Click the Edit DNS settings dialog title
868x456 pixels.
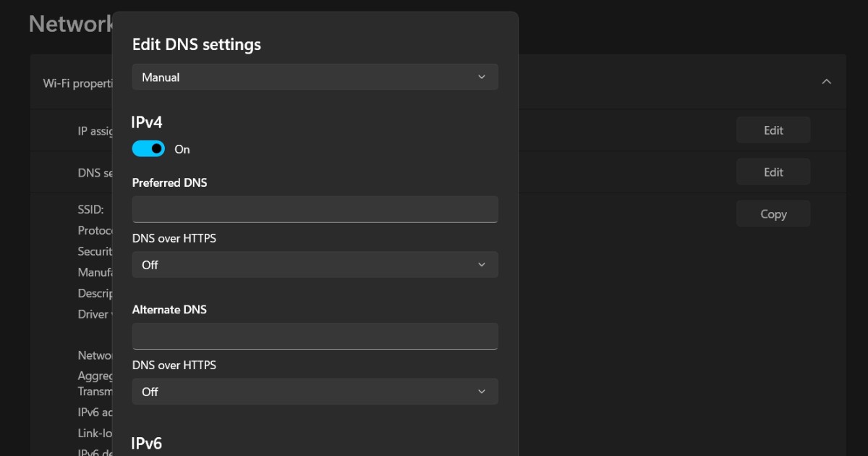tap(196, 44)
